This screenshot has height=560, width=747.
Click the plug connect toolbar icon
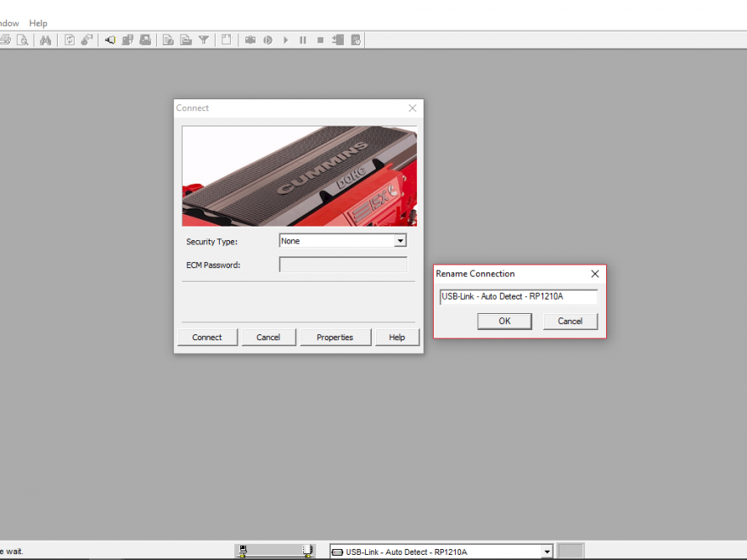tap(110, 40)
